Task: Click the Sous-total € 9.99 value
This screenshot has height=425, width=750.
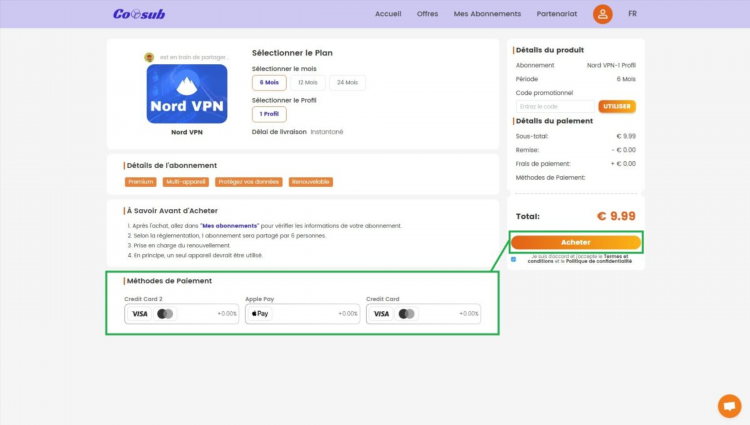Action: click(x=626, y=136)
